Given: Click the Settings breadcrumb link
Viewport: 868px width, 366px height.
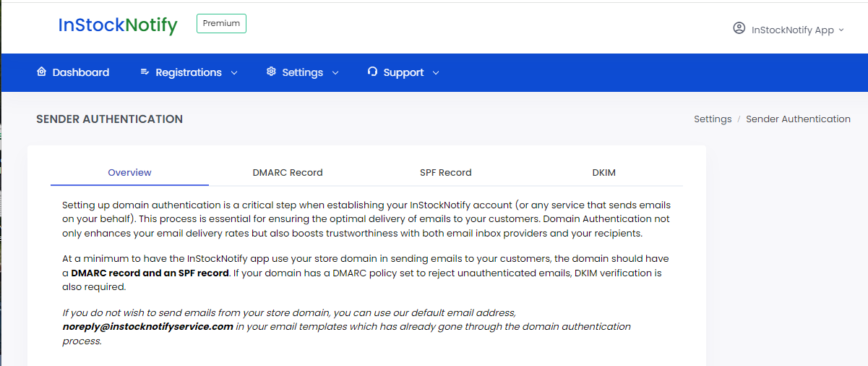Looking at the screenshot, I should (x=713, y=119).
